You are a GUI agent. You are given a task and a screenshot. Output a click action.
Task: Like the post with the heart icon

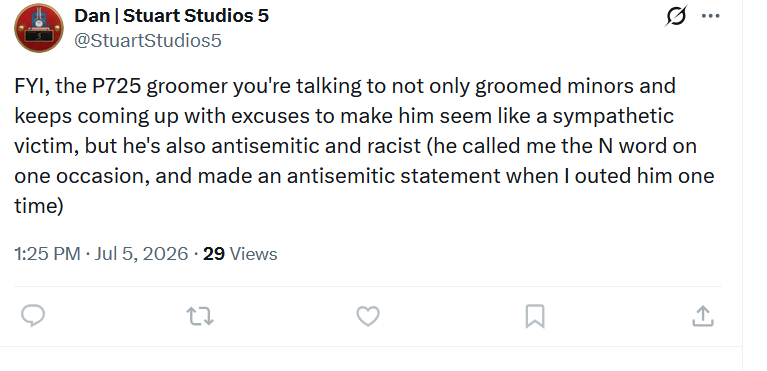[x=368, y=316]
